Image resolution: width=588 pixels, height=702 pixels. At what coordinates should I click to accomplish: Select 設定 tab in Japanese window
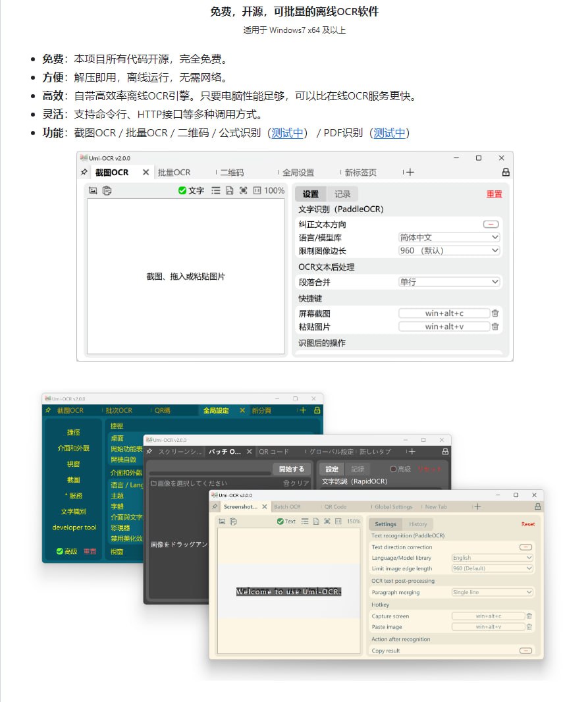click(332, 469)
